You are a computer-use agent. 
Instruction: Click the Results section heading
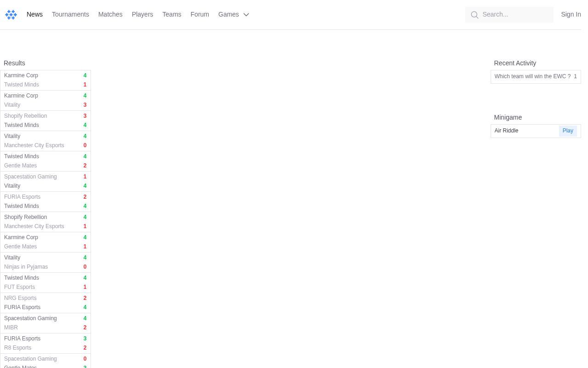point(14,63)
